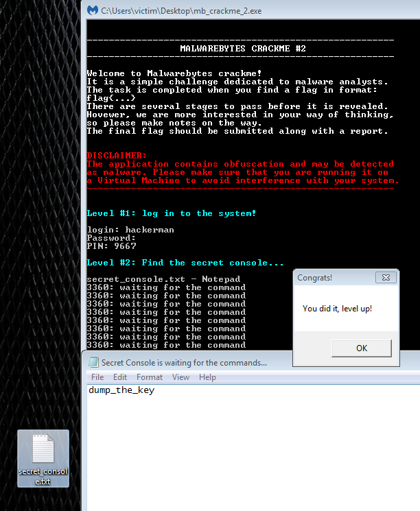Click the Secret Console window title
The height and width of the screenshot is (511, 420).
(184, 363)
